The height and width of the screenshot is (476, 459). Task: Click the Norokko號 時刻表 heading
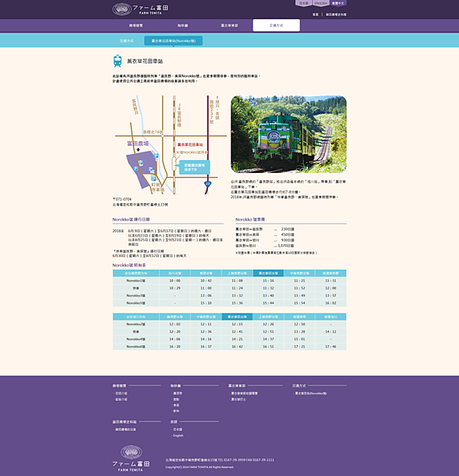pyautogui.click(x=129, y=265)
